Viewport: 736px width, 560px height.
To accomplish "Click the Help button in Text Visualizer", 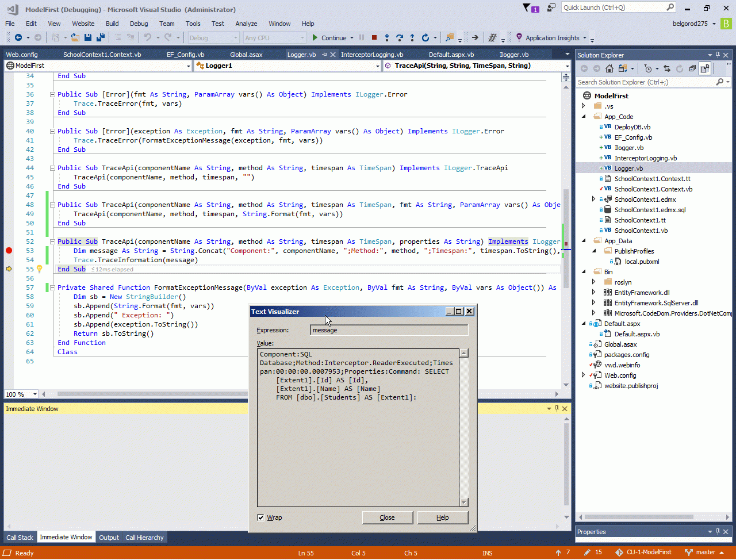I will click(x=442, y=517).
